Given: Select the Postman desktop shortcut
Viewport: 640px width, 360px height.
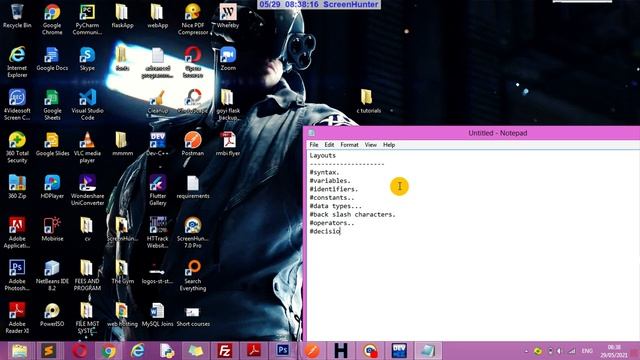Looking at the screenshot, I should [193, 144].
